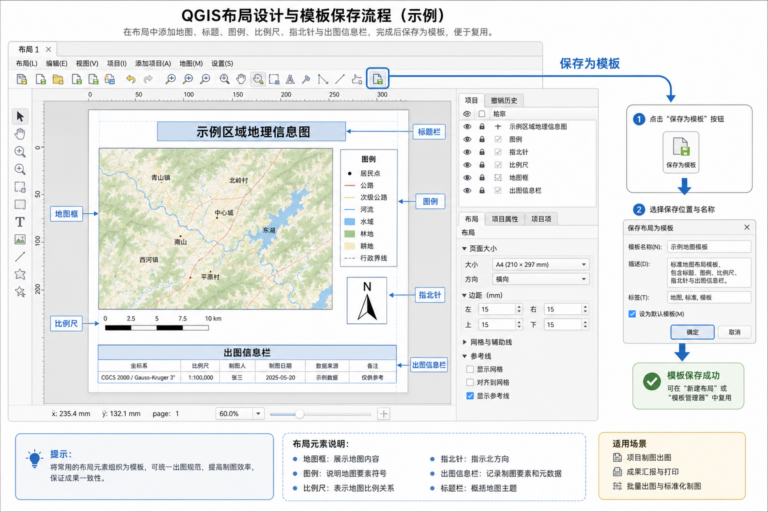This screenshot has height=512, width=768.
Task: Expand the 网格与辅助线 section
Action: (464, 342)
